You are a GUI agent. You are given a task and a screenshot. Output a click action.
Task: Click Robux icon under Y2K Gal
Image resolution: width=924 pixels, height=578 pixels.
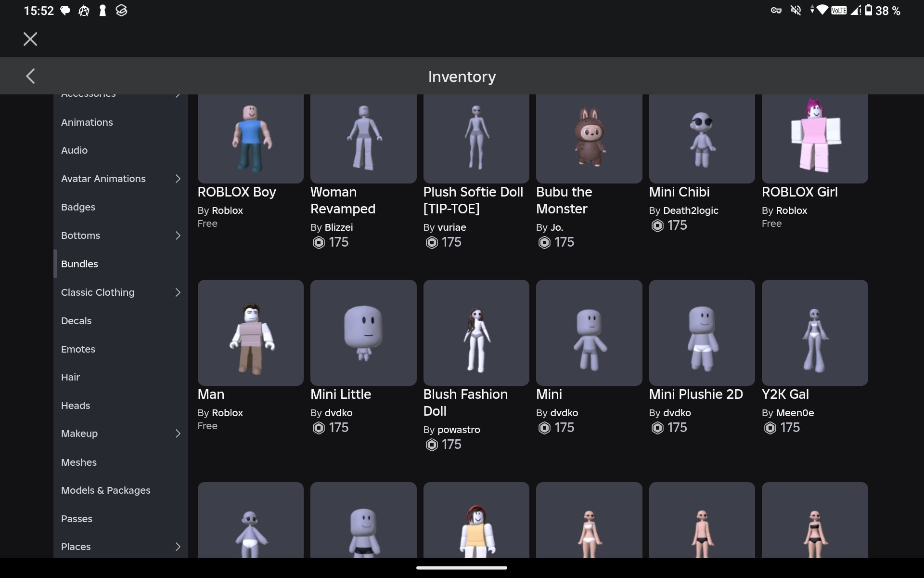pyautogui.click(x=770, y=428)
